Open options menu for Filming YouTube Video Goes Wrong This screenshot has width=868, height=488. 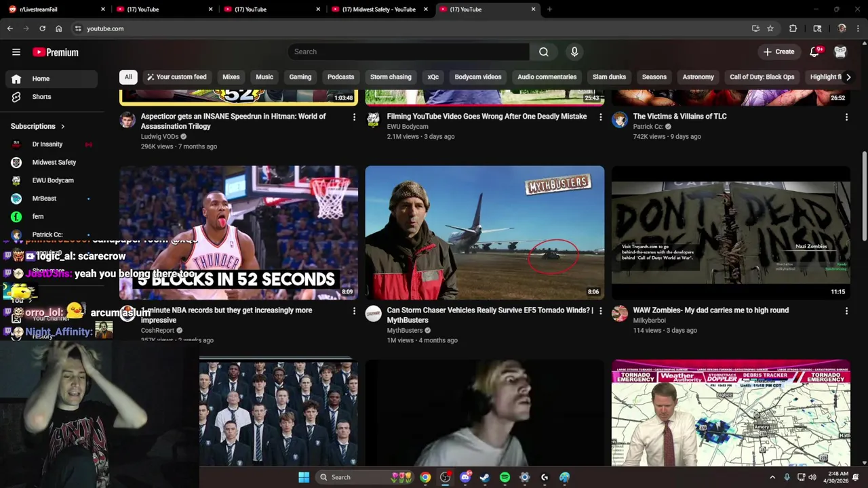(600, 117)
